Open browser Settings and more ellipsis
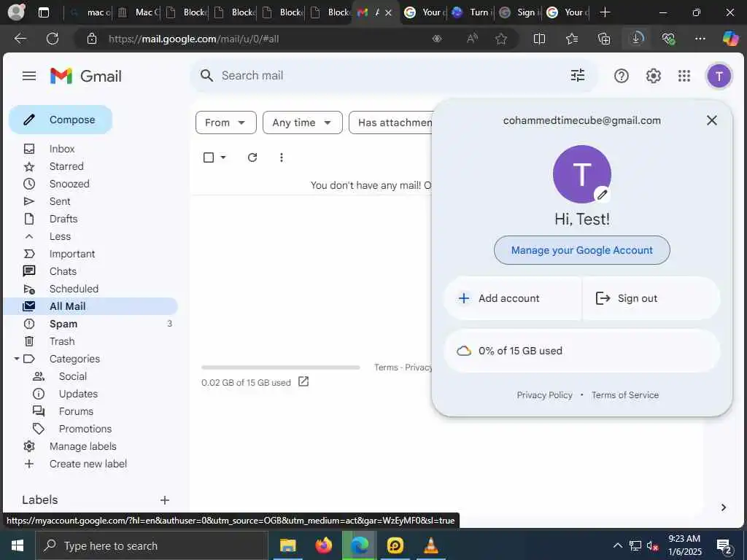747x560 pixels. 700,39
